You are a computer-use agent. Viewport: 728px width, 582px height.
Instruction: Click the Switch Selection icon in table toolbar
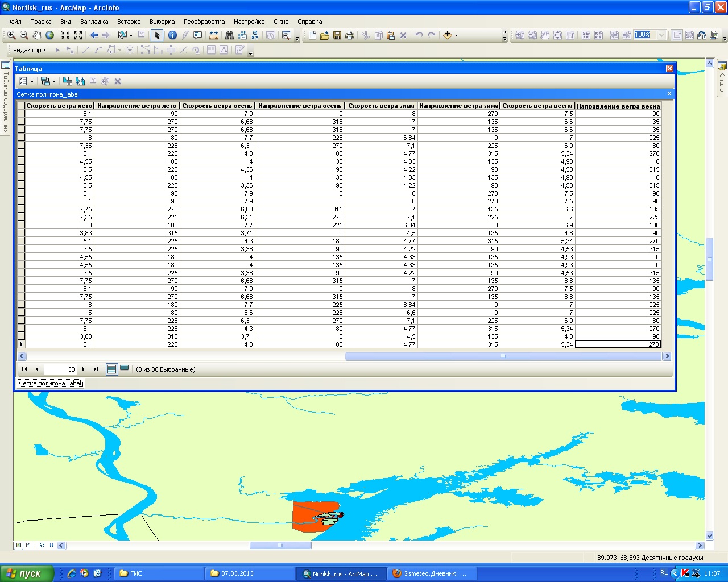(80, 81)
